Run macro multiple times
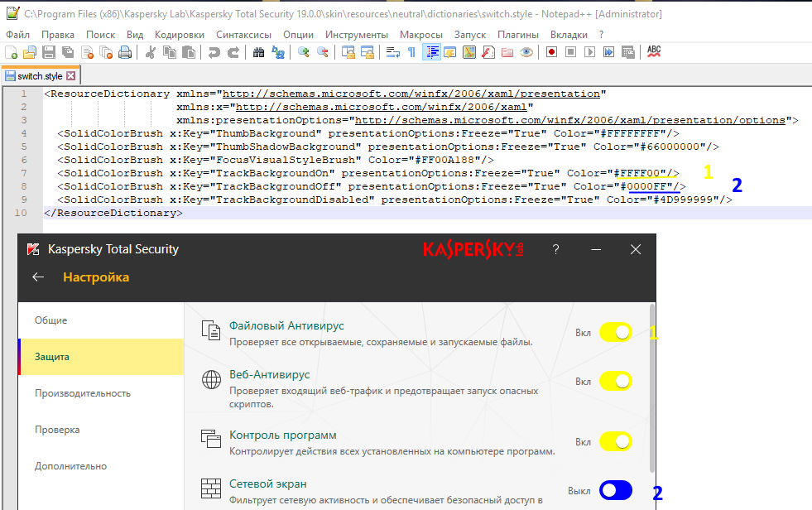The width and height of the screenshot is (812, 510). pyautogui.click(x=608, y=52)
